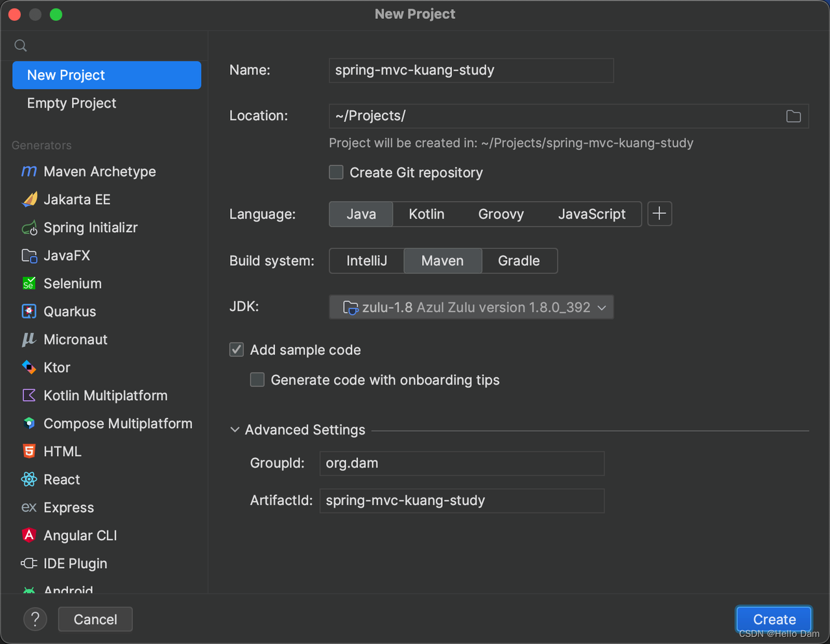Choose Maven build system
830x644 pixels.
coord(443,261)
